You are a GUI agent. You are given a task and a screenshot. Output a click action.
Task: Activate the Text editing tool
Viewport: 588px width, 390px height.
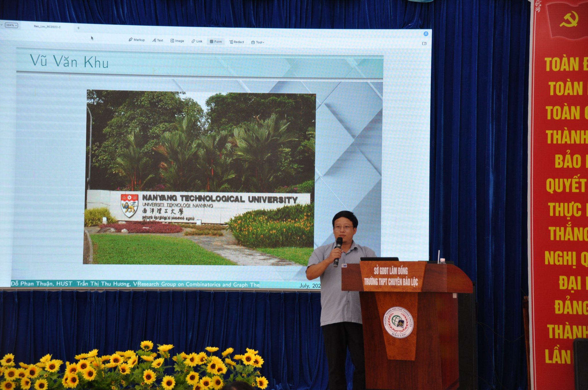158,40
